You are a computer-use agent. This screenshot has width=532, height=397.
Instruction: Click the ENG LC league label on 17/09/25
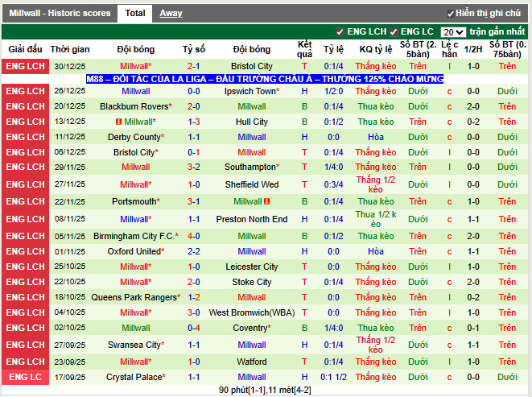[x=26, y=377]
